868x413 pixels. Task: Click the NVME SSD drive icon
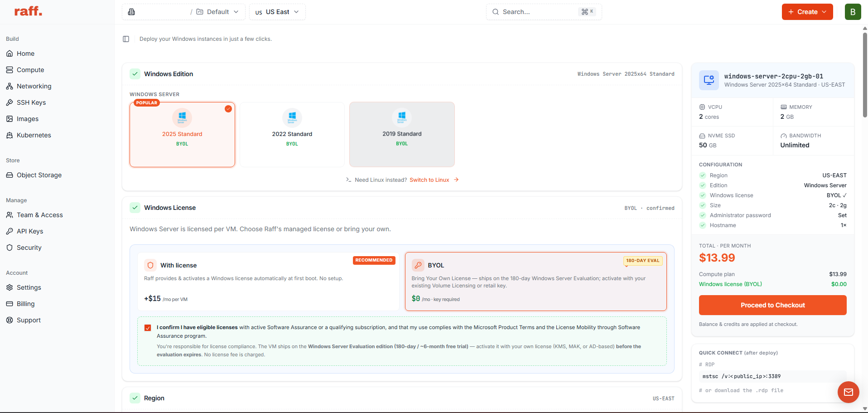[x=702, y=136]
